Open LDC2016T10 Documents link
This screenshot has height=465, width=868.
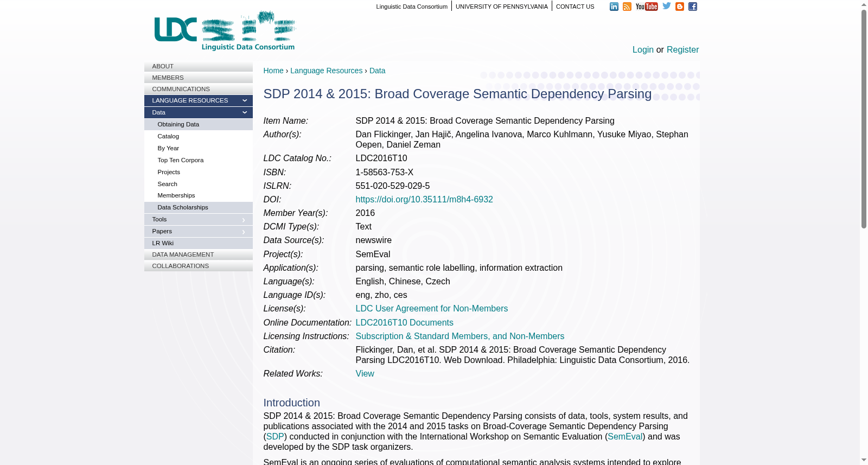[405, 323]
